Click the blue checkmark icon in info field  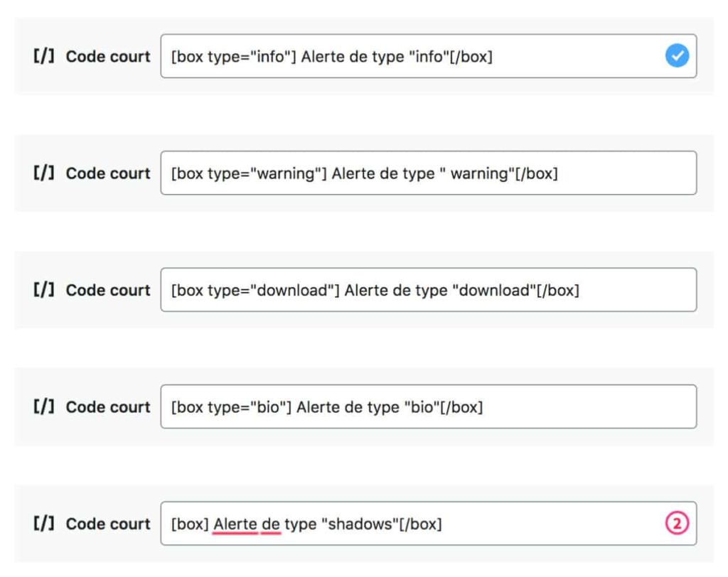pos(677,56)
